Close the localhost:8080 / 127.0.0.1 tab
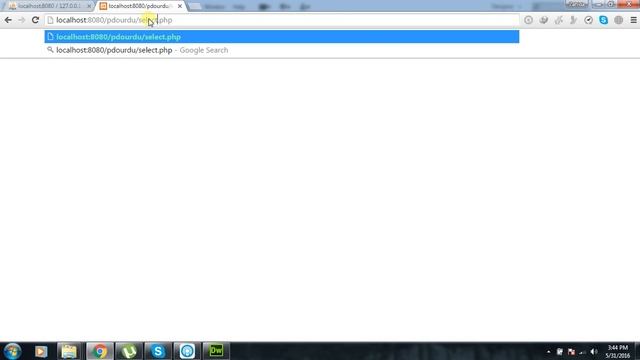 click(x=89, y=6)
